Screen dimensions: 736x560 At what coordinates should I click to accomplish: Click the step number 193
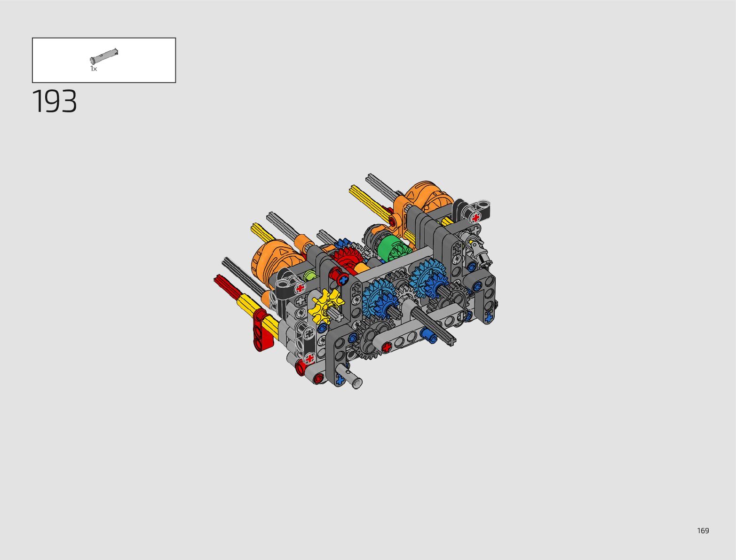(55, 102)
